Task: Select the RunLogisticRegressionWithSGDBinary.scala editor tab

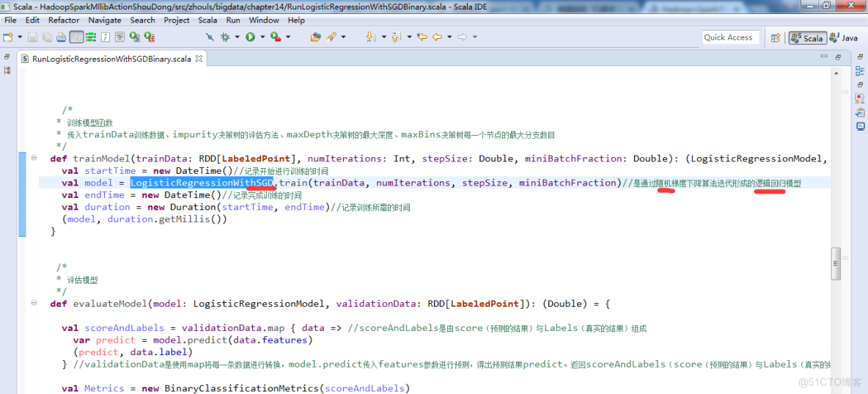Action: (111, 58)
